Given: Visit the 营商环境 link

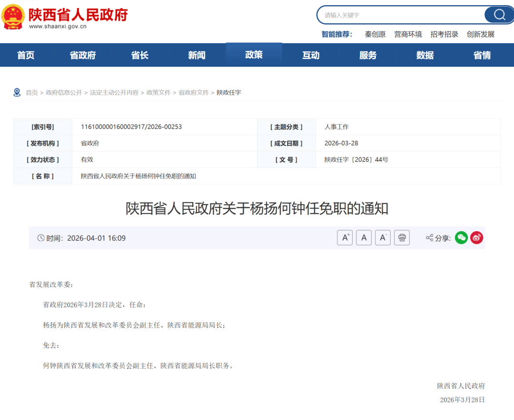Looking at the screenshot, I should point(408,34).
